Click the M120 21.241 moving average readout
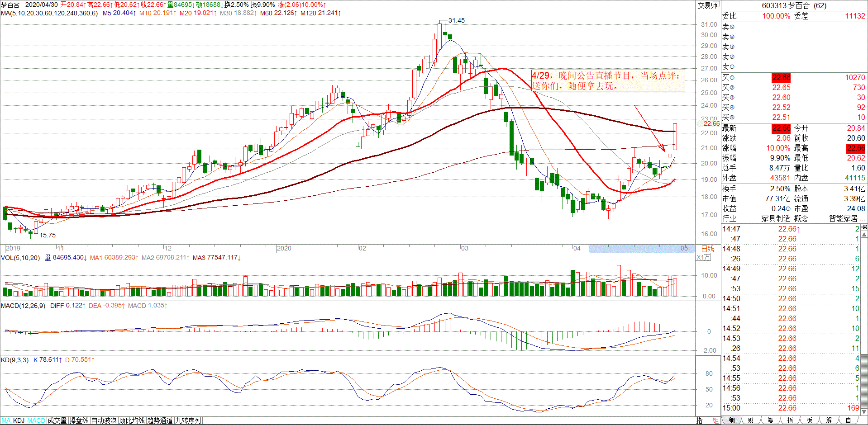The image size is (868, 425). tap(321, 13)
